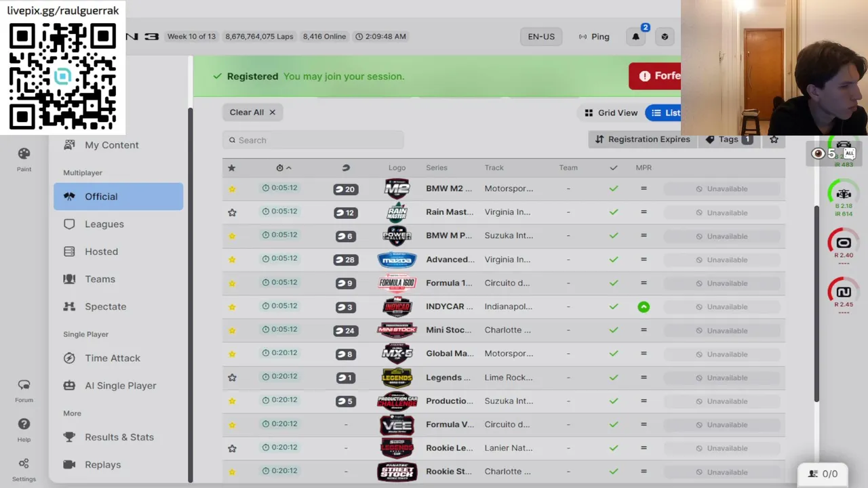Click the sidebar vertical scrollbar
The image size is (868, 488).
(x=191, y=294)
